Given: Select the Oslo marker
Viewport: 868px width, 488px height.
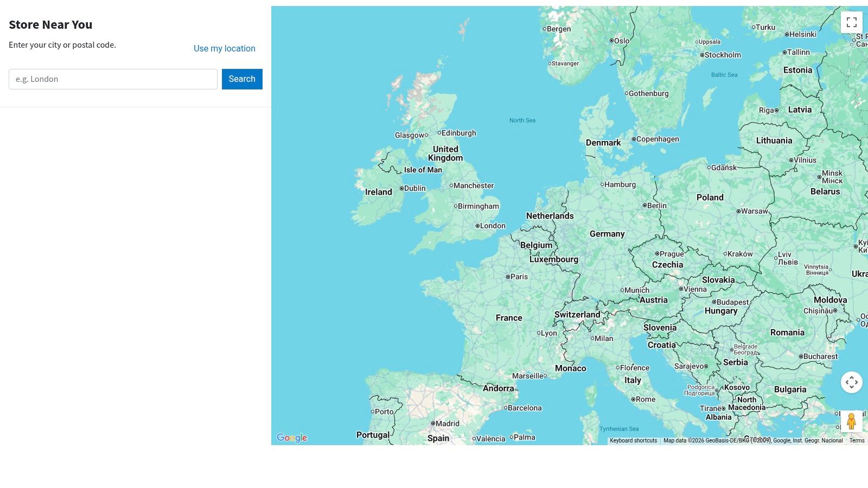Looking at the screenshot, I should click(x=612, y=41).
